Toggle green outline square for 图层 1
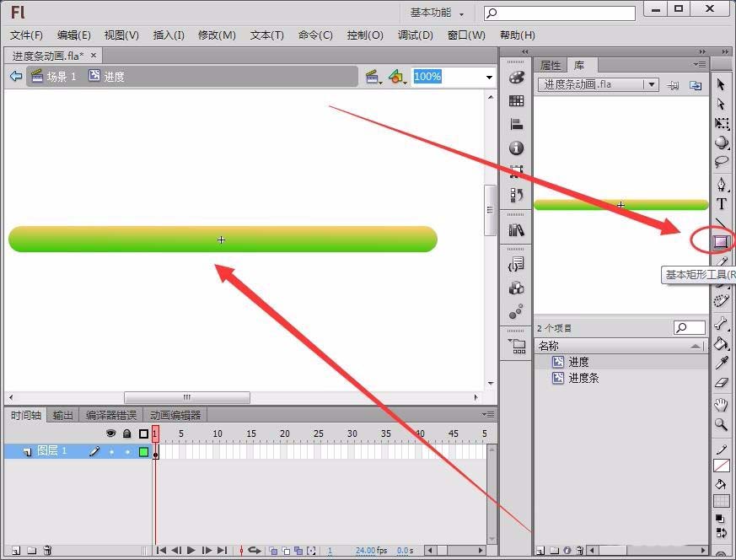This screenshot has height=560, width=736. coord(143,452)
